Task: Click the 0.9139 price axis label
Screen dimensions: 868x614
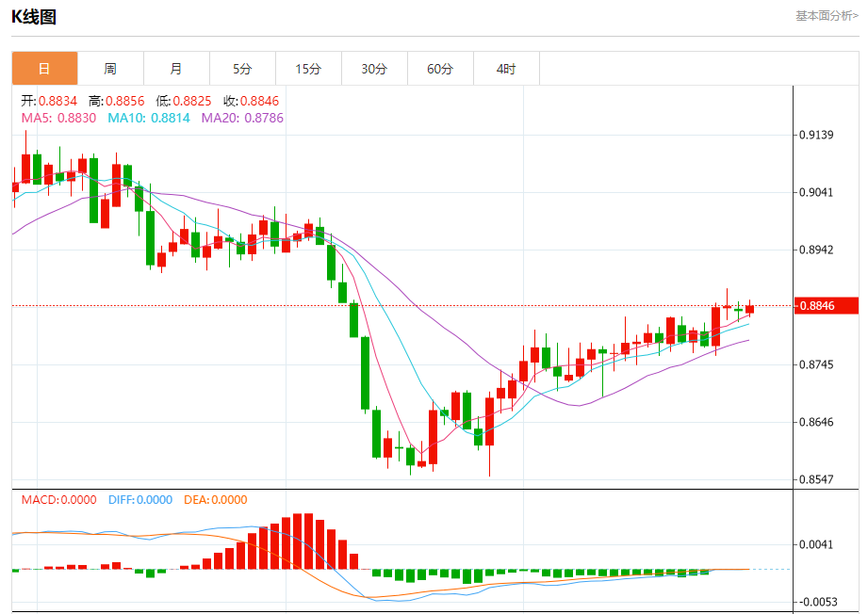Action: coord(816,135)
